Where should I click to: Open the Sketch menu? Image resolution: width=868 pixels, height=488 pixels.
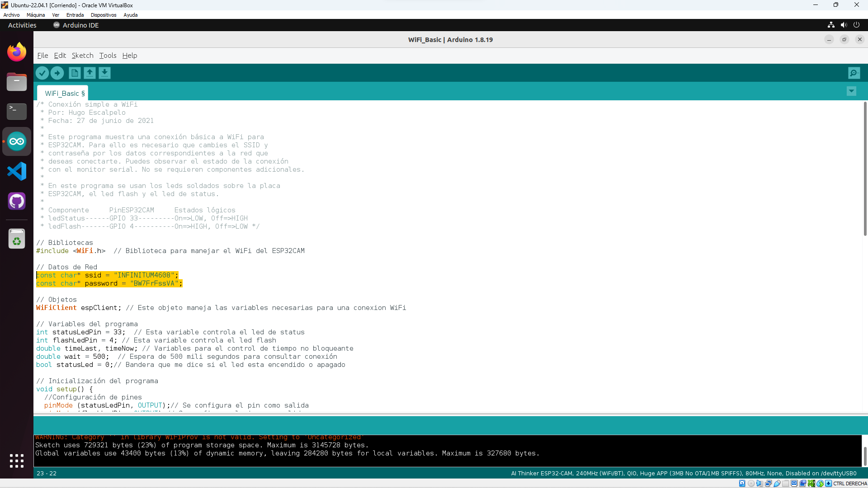(82, 55)
